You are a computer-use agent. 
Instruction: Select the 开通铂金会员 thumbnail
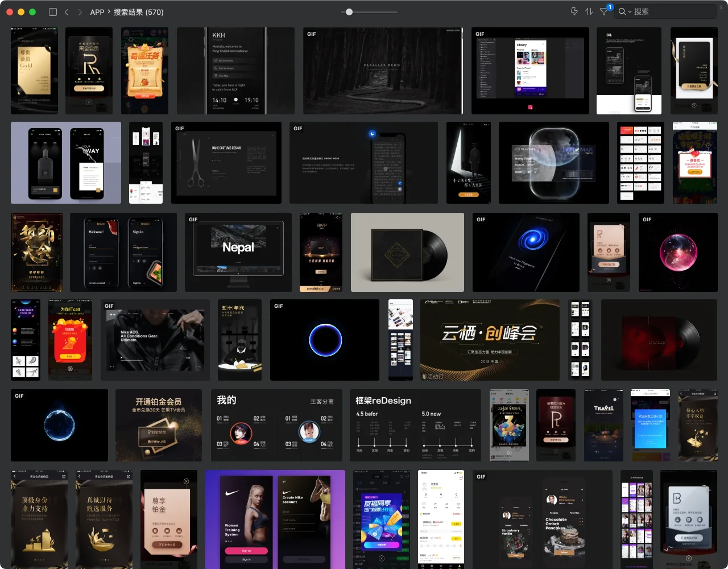click(159, 425)
